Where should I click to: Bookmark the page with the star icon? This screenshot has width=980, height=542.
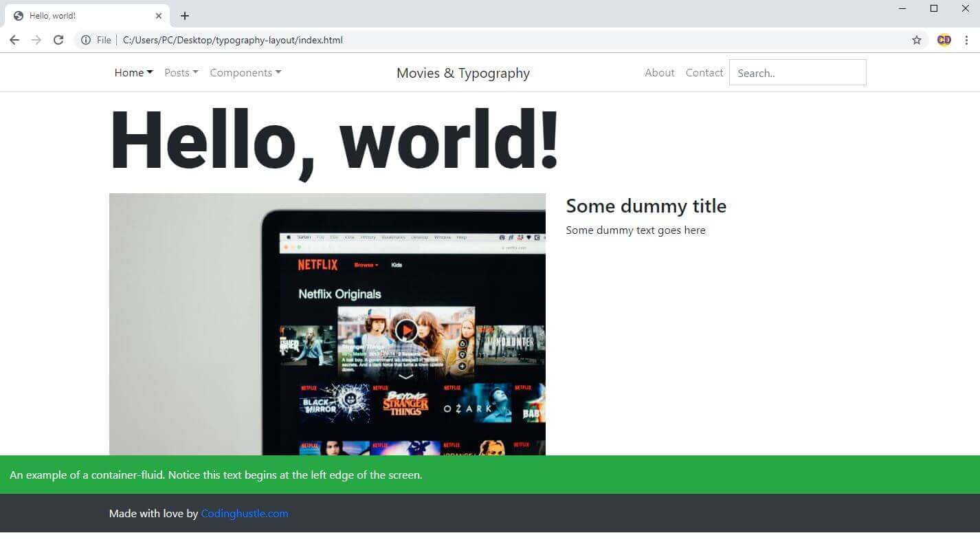pos(917,40)
